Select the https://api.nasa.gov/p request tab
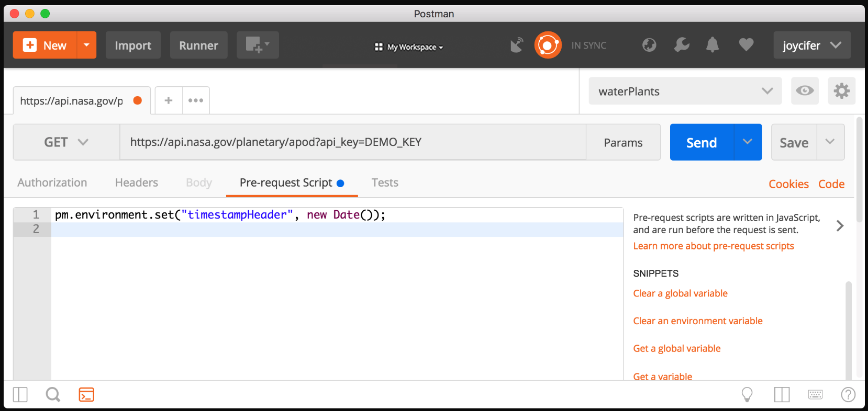This screenshot has width=868, height=411. coord(81,100)
